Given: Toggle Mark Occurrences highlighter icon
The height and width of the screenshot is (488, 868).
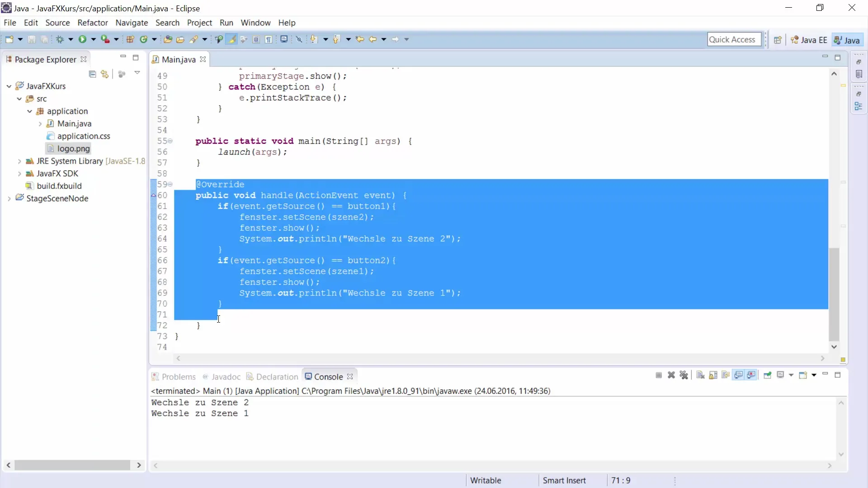Looking at the screenshot, I should (x=232, y=40).
